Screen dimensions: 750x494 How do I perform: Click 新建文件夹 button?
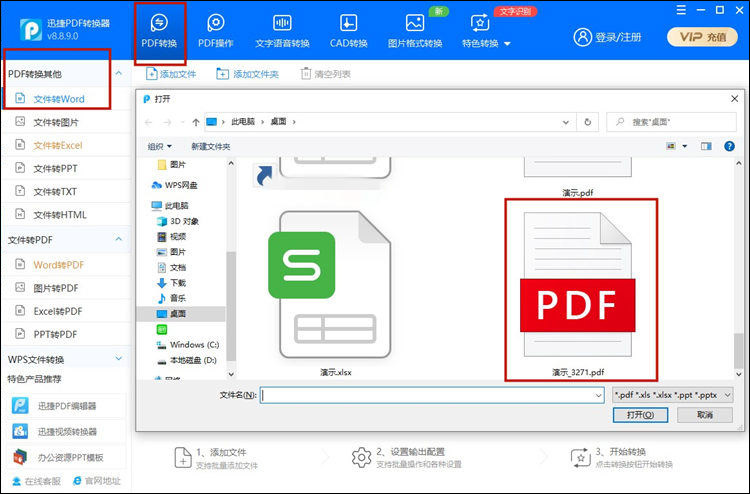[210, 146]
